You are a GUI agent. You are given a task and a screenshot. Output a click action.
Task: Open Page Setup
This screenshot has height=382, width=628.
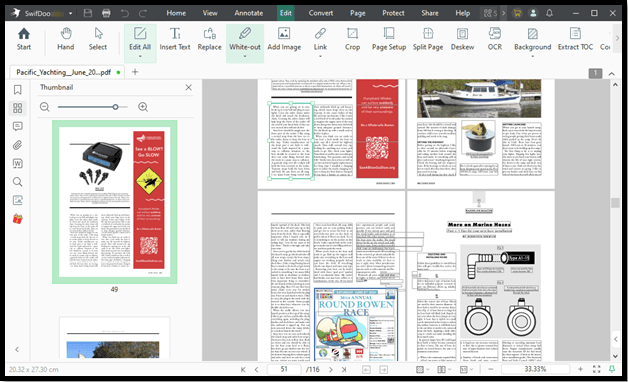tap(389, 39)
